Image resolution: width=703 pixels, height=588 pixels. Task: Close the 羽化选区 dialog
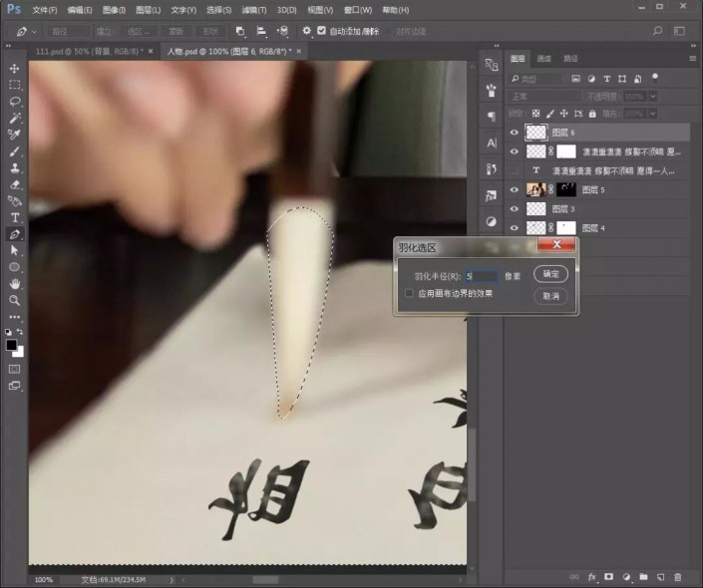click(x=556, y=244)
